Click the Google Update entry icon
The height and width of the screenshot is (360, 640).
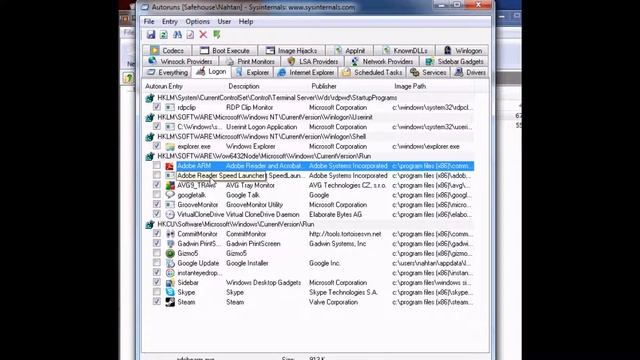(170, 263)
